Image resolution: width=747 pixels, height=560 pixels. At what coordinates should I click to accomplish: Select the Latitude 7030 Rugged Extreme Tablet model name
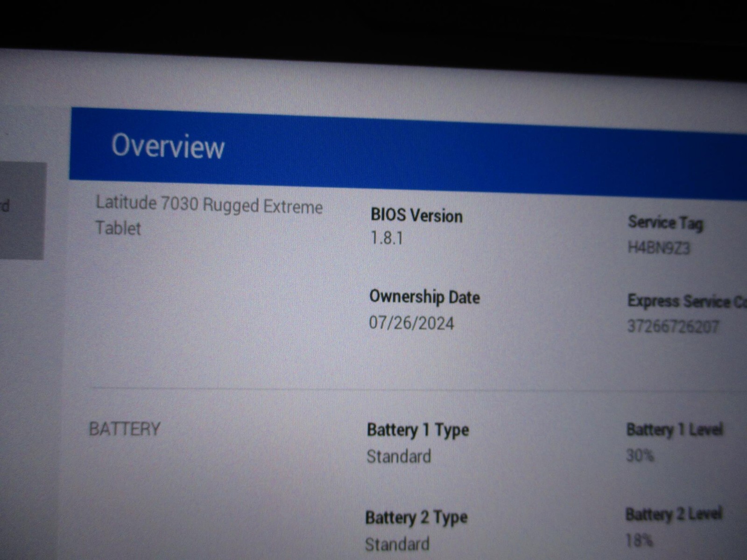coord(209,216)
